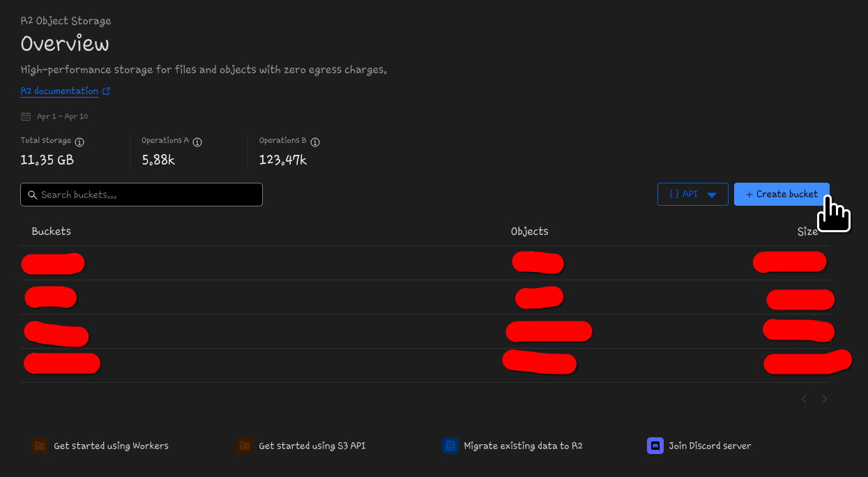
Task: Select the Apr 1 – Apr 10 date range
Action: (62, 116)
